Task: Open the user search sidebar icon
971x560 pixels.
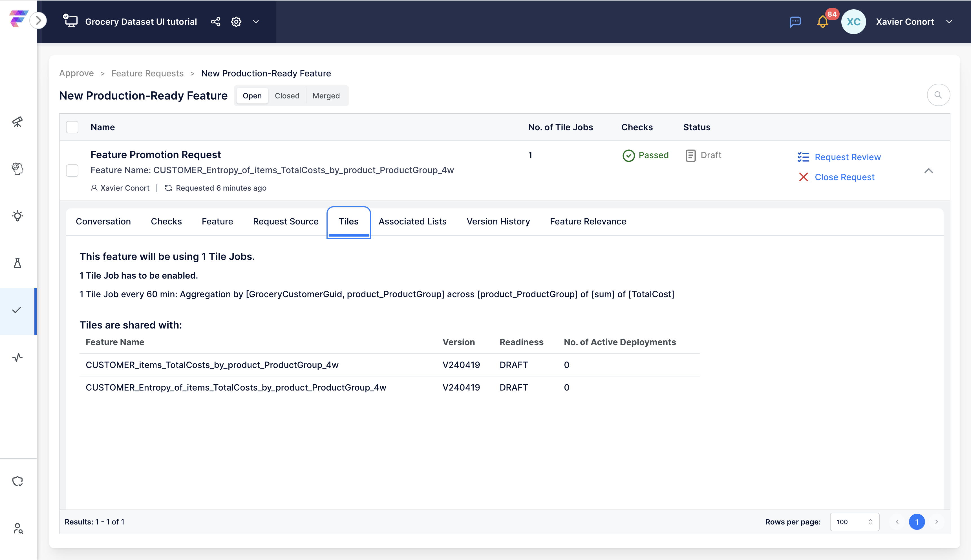Action: point(18,528)
